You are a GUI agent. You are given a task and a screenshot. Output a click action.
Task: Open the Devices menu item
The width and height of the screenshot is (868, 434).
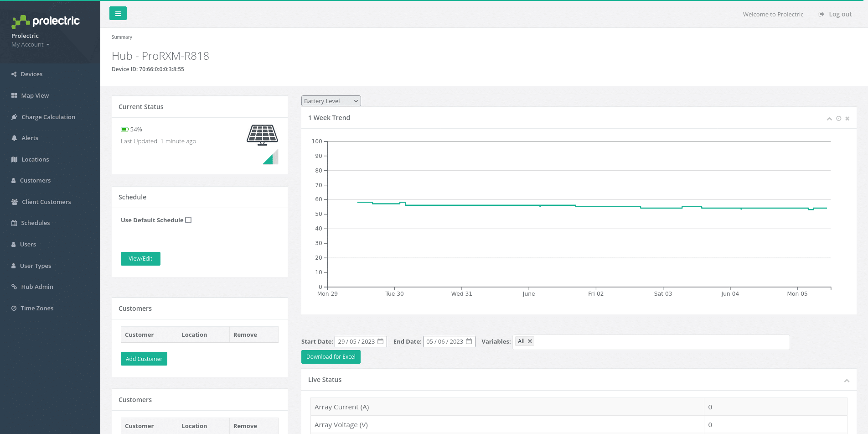pos(31,74)
